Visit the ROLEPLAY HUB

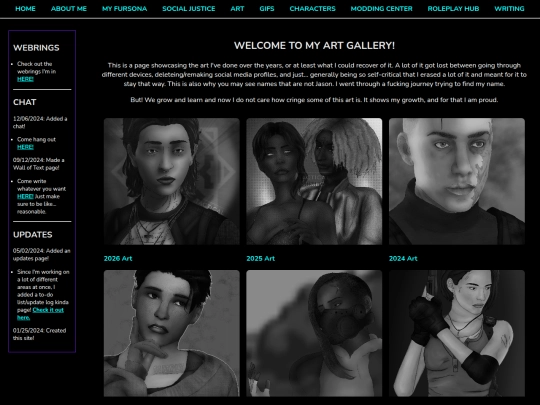tap(453, 9)
